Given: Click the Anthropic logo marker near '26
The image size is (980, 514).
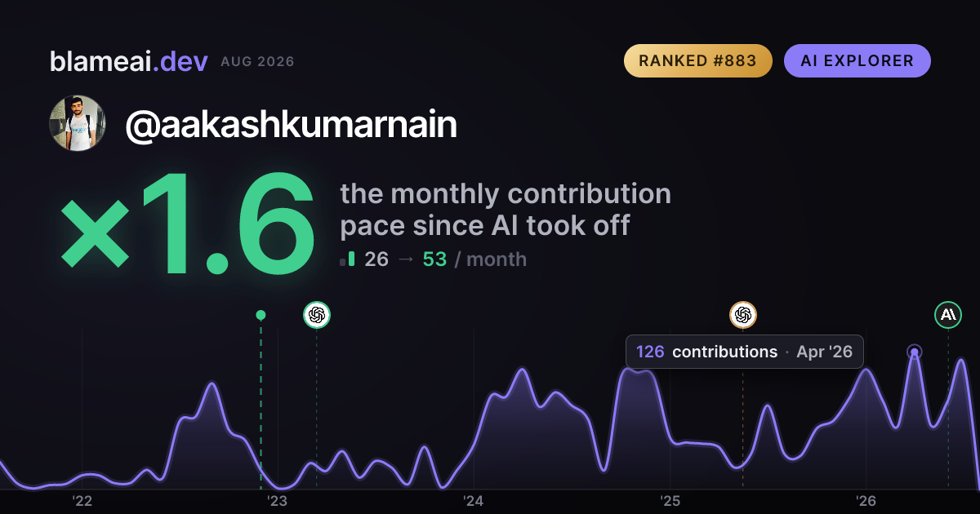Looking at the screenshot, I should (948, 314).
